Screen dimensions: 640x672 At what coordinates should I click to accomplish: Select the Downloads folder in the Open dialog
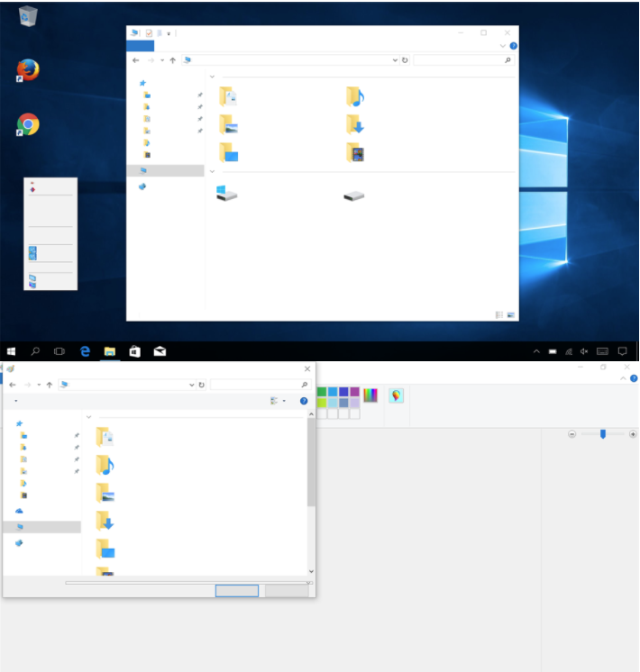pyautogui.click(x=105, y=521)
